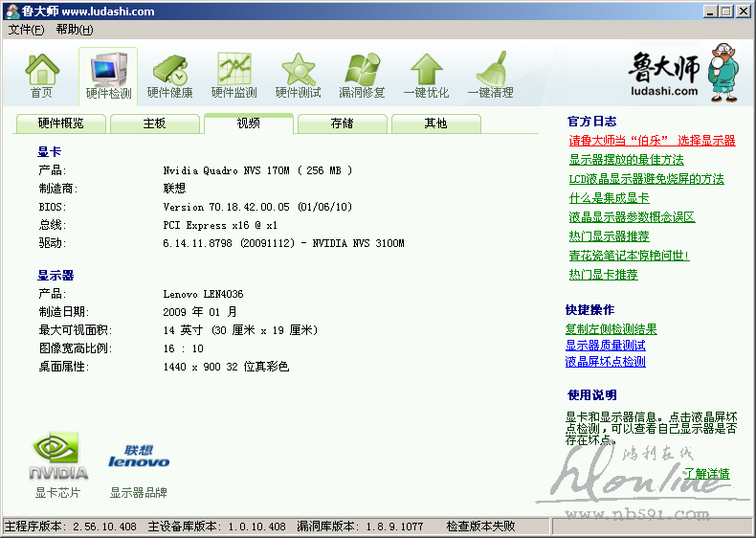Maximize the 鲁大师 window
Screen dimensions: 756x538
pos(726,11)
